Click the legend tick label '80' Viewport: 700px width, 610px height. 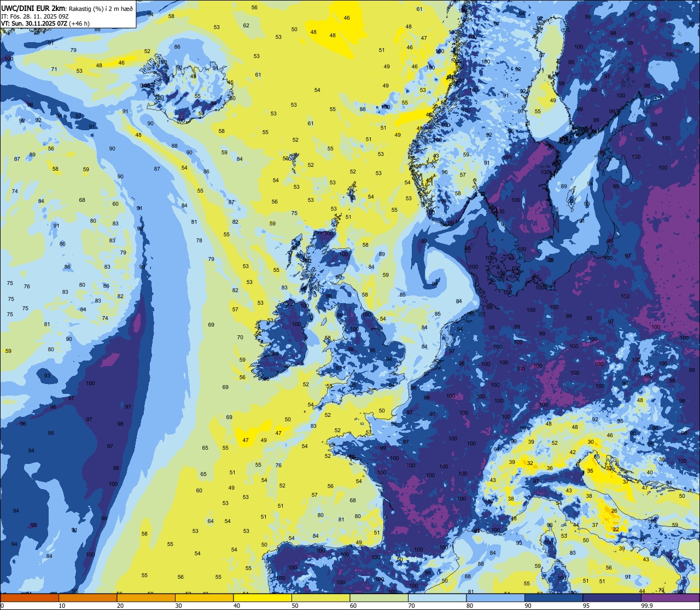coord(469,606)
